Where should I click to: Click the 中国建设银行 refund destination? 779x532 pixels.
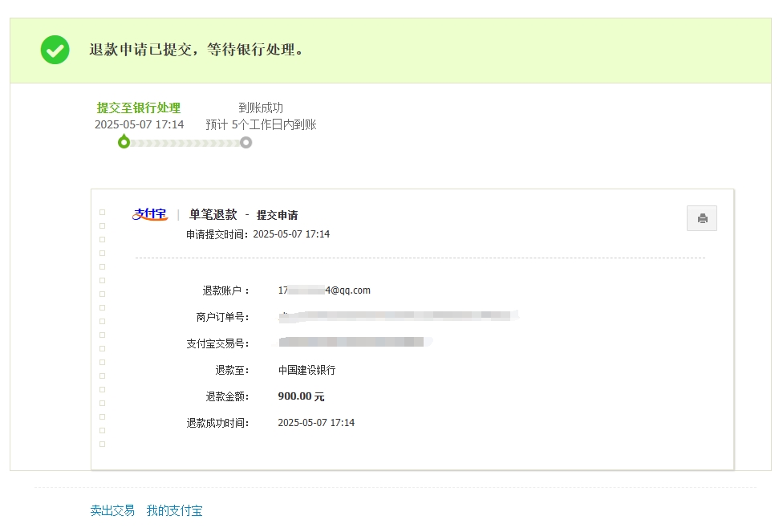point(306,370)
